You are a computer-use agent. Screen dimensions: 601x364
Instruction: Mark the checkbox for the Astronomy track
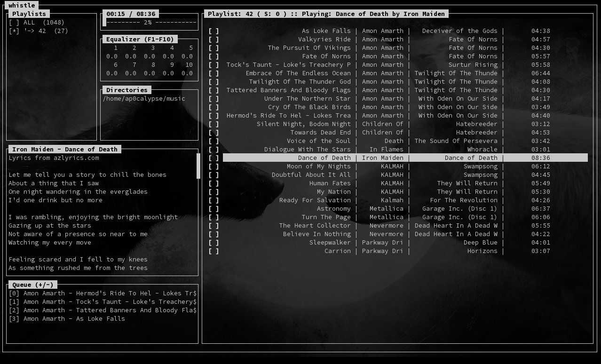214,209
